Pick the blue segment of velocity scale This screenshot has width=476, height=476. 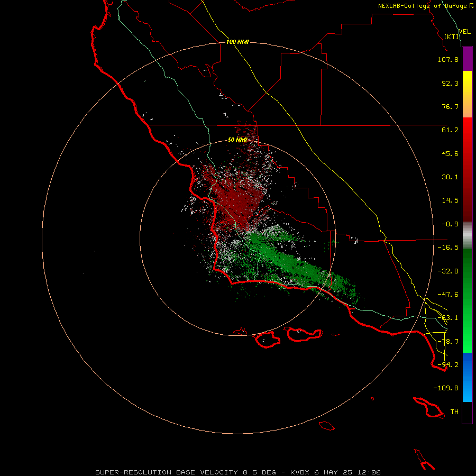(x=467, y=377)
